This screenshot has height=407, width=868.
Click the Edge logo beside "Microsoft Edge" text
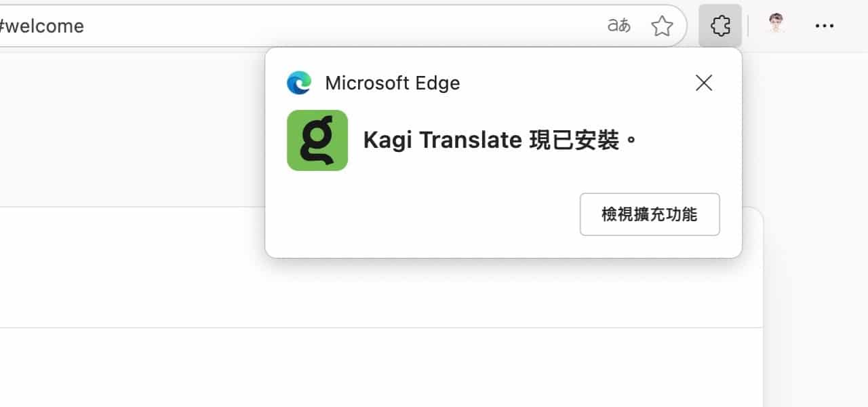[x=298, y=82]
